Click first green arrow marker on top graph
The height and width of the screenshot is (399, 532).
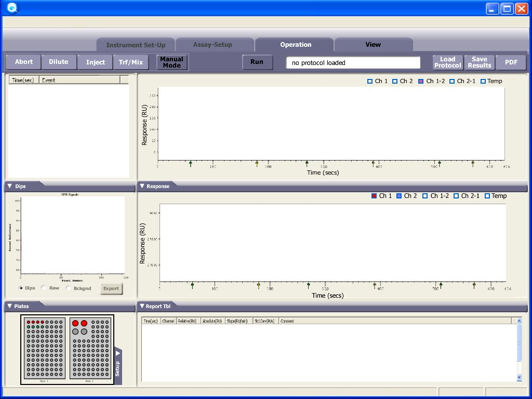click(191, 164)
